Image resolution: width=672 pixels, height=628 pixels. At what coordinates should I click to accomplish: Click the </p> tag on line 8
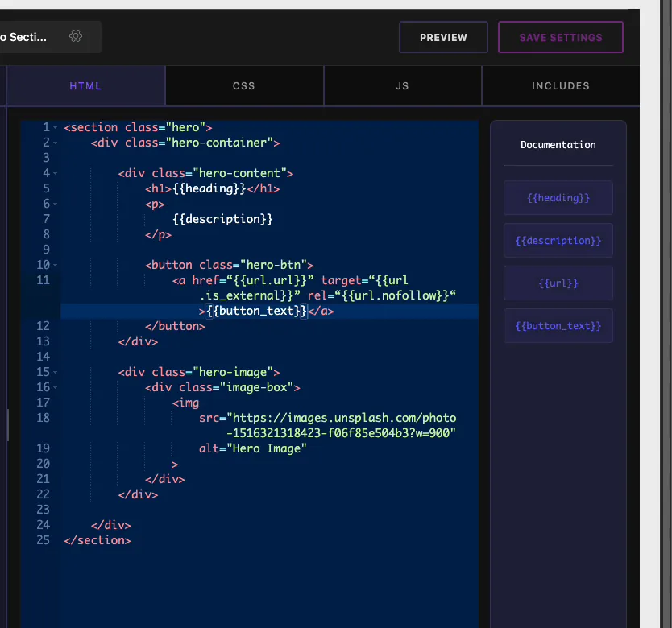pos(158,235)
